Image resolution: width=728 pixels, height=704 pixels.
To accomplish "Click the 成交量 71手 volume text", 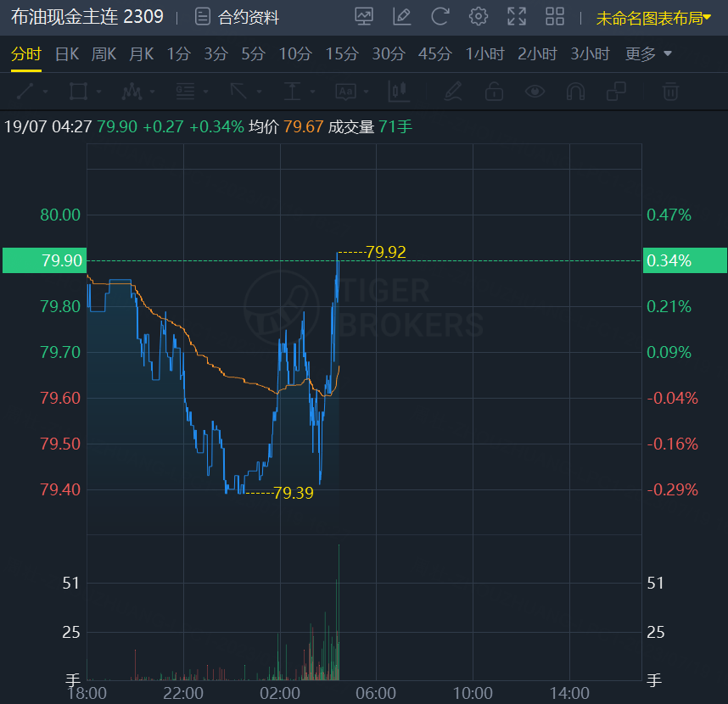I will coord(370,126).
